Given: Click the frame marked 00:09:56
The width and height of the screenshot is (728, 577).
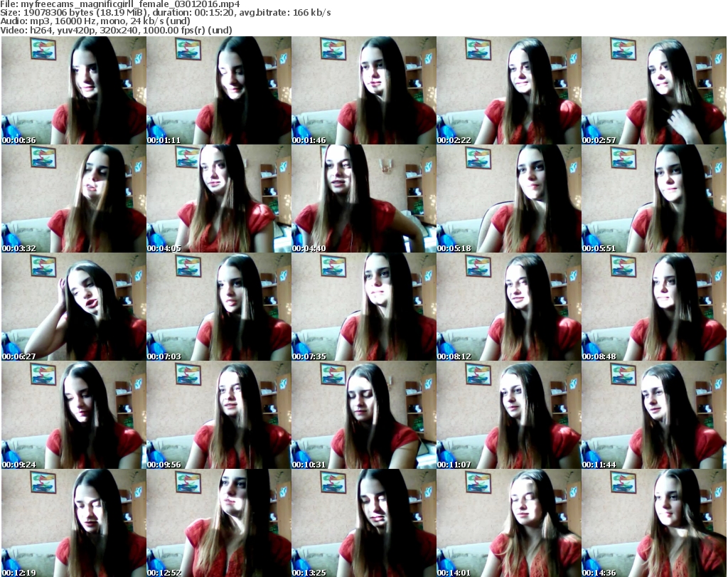Looking at the screenshot, I should click(219, 415).
